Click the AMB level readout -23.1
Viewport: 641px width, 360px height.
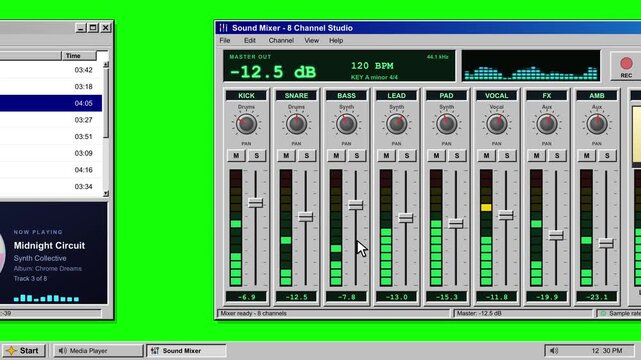point(597,297)
